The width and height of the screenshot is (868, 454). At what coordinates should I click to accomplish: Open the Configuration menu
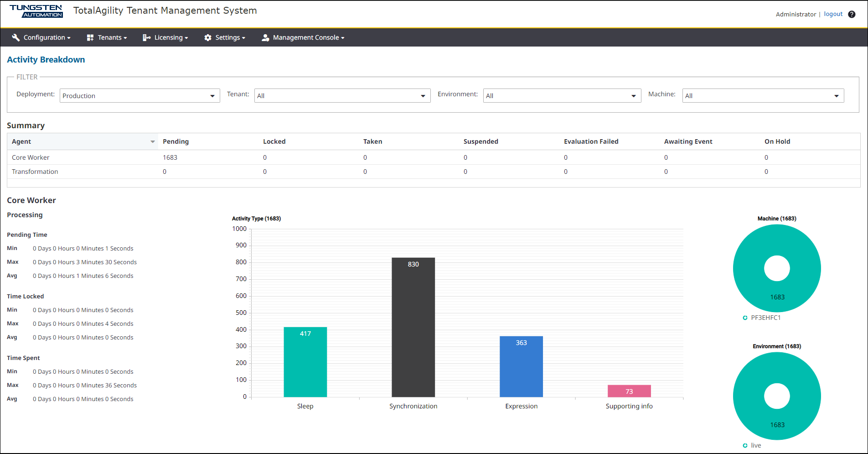41,37
